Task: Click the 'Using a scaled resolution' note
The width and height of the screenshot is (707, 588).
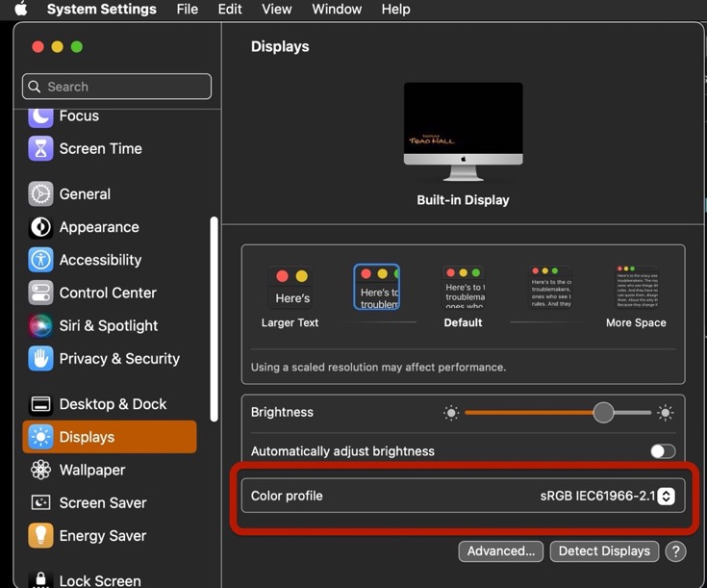Action: [378, 368]
